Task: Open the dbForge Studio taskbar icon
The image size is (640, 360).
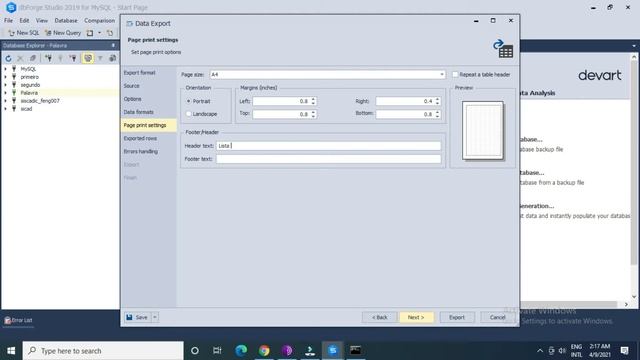Action: click(x=333, y=351)
